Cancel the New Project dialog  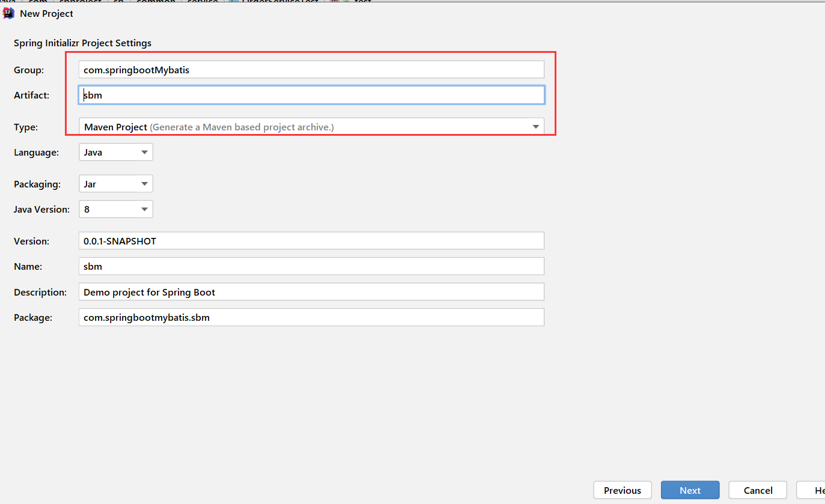click(758, 490)
